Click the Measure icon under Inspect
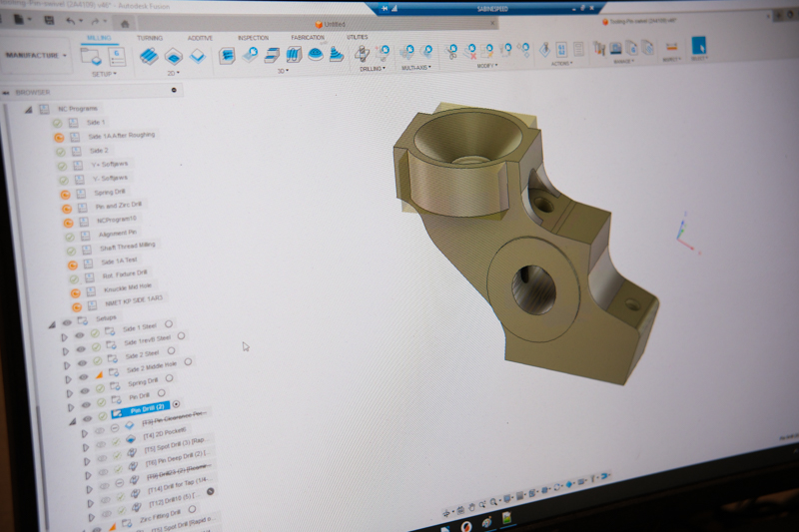 (671, 46)
